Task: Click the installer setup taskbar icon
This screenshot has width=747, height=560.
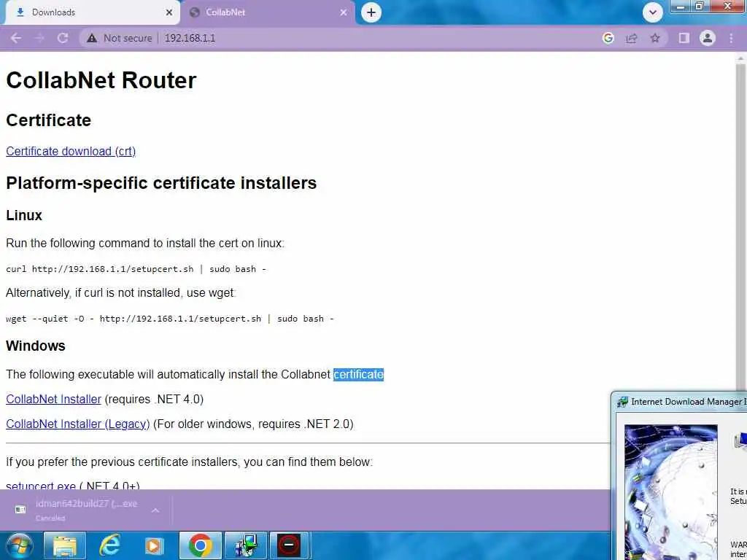Action: (246, 545)
